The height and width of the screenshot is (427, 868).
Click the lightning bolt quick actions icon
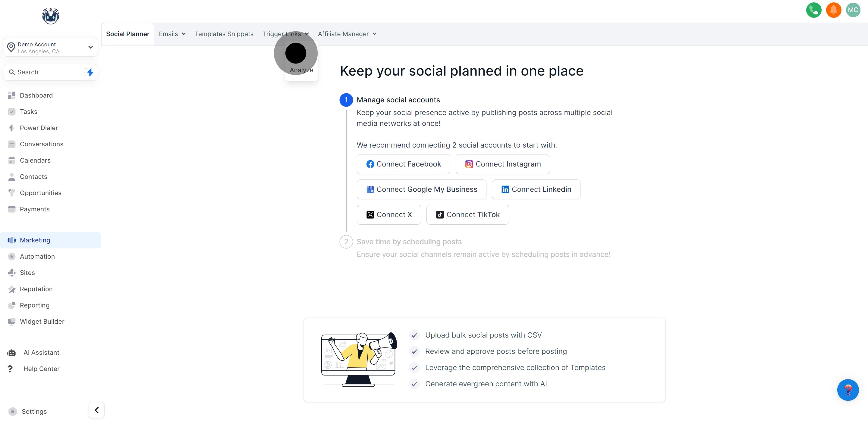click(90, 72)
